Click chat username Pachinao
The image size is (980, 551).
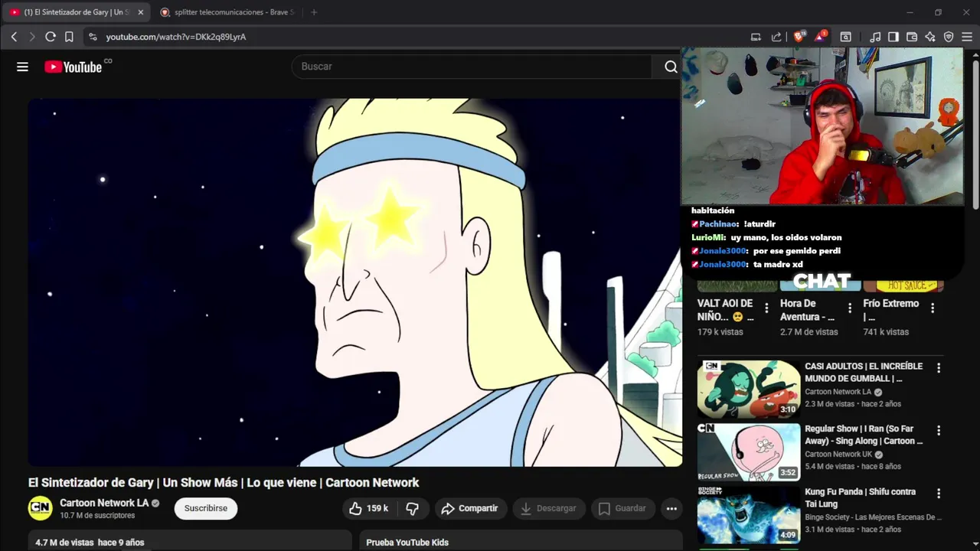719,224
